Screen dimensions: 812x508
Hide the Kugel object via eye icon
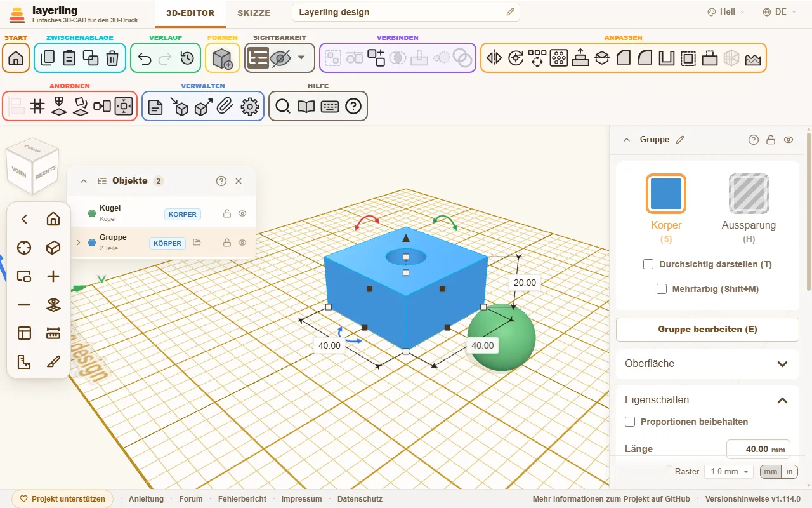[242, 214]
